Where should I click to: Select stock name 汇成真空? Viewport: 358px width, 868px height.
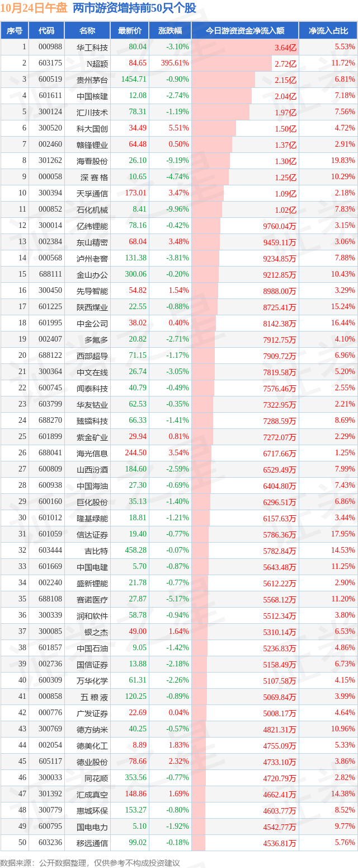click(x=92, y=794)
